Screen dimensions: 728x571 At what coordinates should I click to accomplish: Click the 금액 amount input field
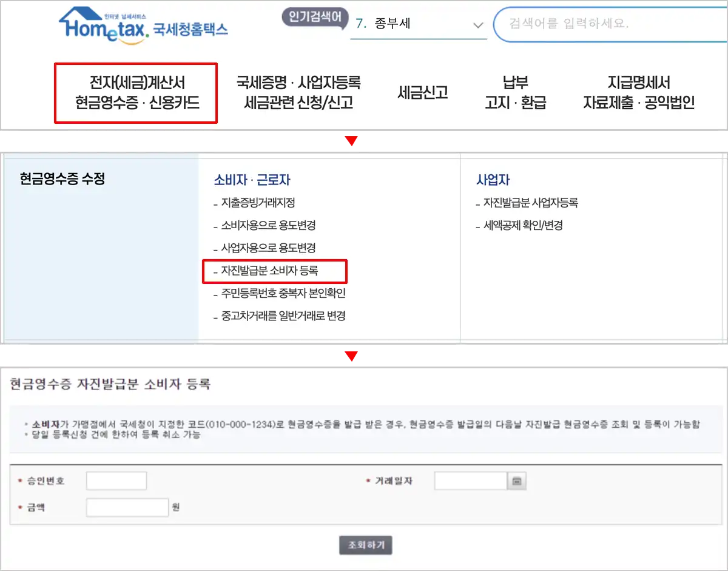tap(127, 507)
